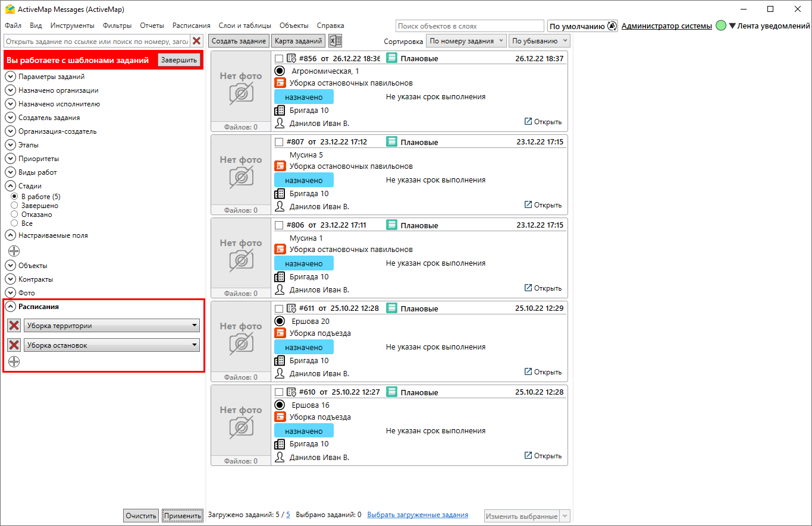Viewport: 812px width, 526px height.
Task: Open the По номеру задания sort dropdown
Action: click(x=466, y=41)
